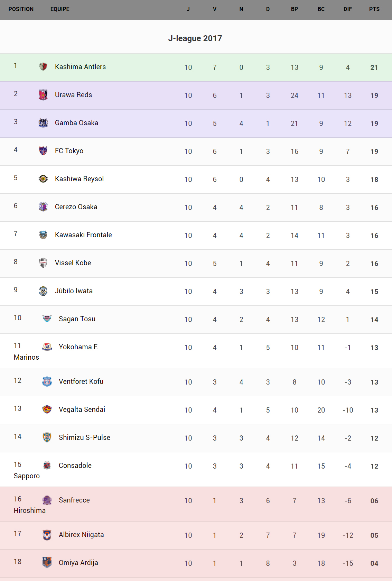Click the Gamba Osaka club badge
The image size is (392, 581).
tap(43, 123)
